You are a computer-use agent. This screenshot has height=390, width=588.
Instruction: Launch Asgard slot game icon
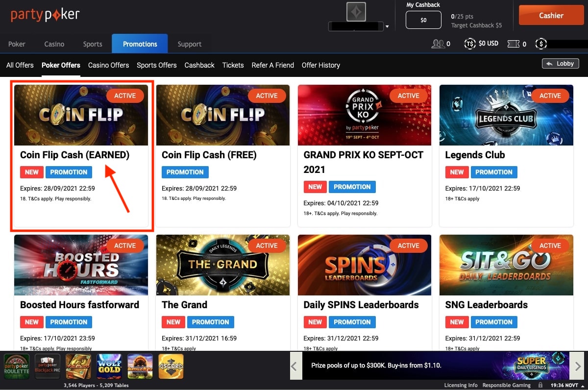171,366
